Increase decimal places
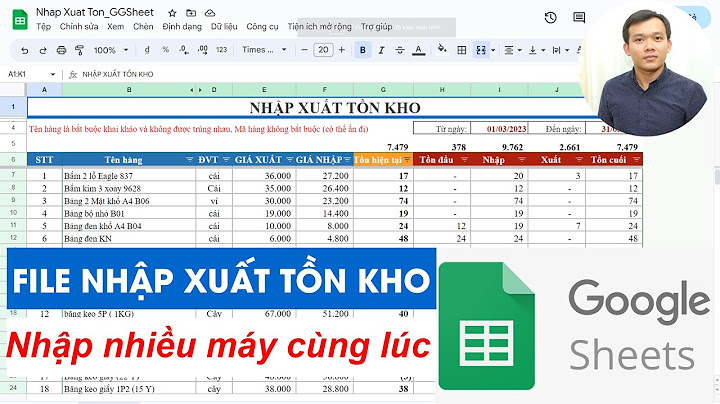Image resolution: width=720 pixels, height=404 pixels. (x=202, y=50)
